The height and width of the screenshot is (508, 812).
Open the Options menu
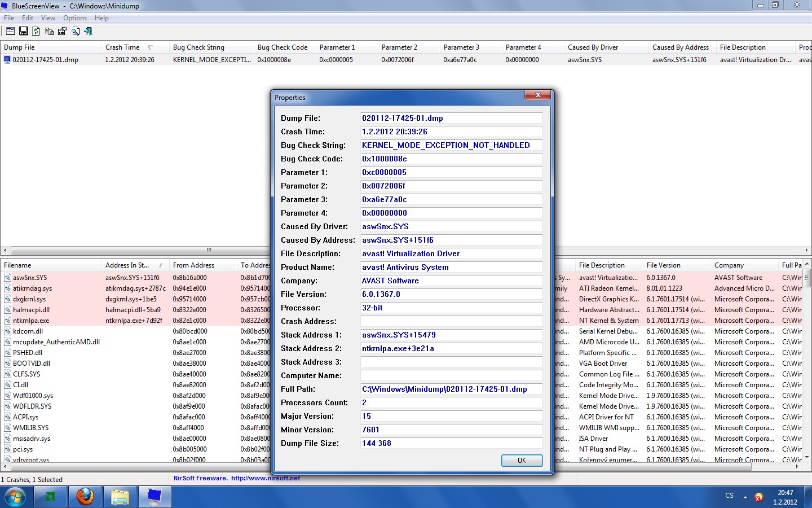(75, 18)
